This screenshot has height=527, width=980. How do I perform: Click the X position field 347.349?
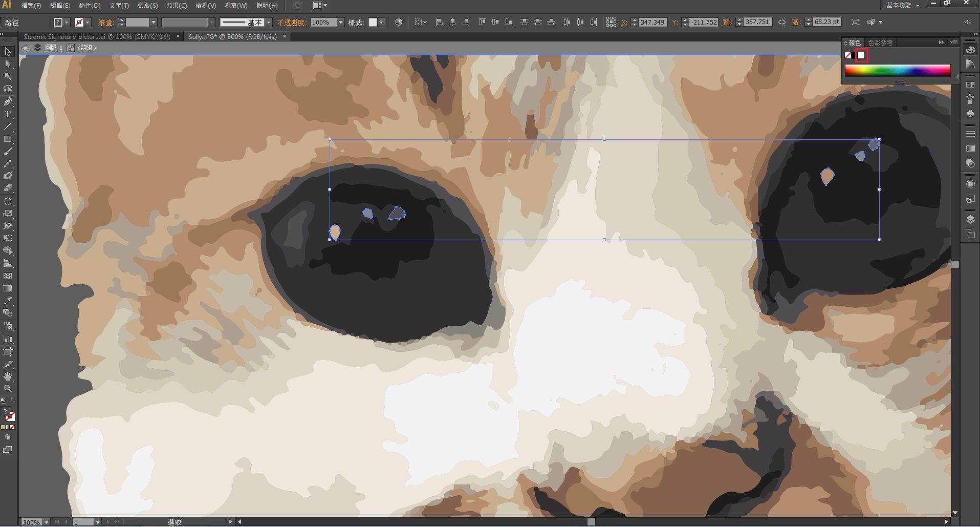652,22
